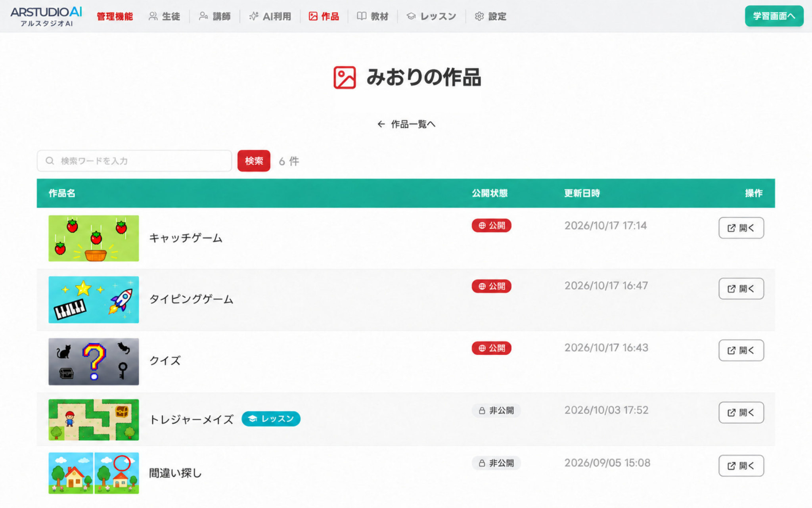The height and width of the screenshot is (508, 812).
Task: Click the 更新日時 column header
Action: (582, 193)
